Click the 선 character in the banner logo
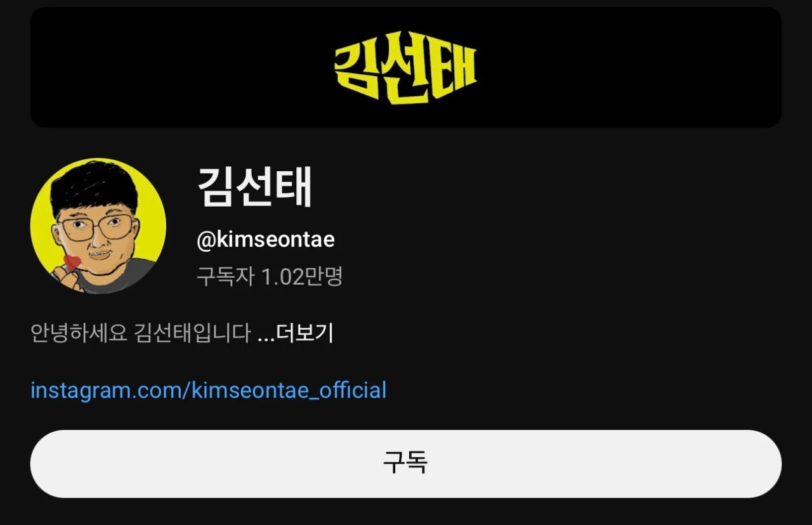The width and height of the screenshot is (812, 525). (405, 67)
